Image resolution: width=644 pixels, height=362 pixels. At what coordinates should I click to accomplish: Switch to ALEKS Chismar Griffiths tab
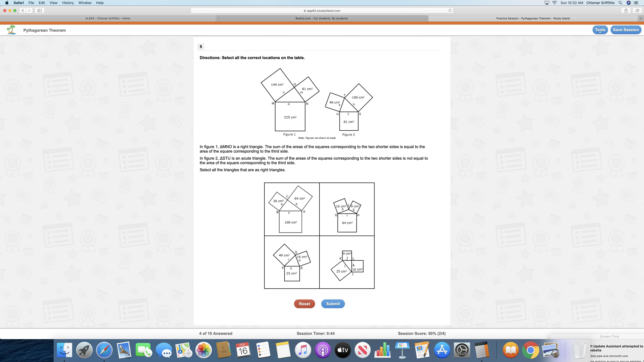[x=108, y=18]
